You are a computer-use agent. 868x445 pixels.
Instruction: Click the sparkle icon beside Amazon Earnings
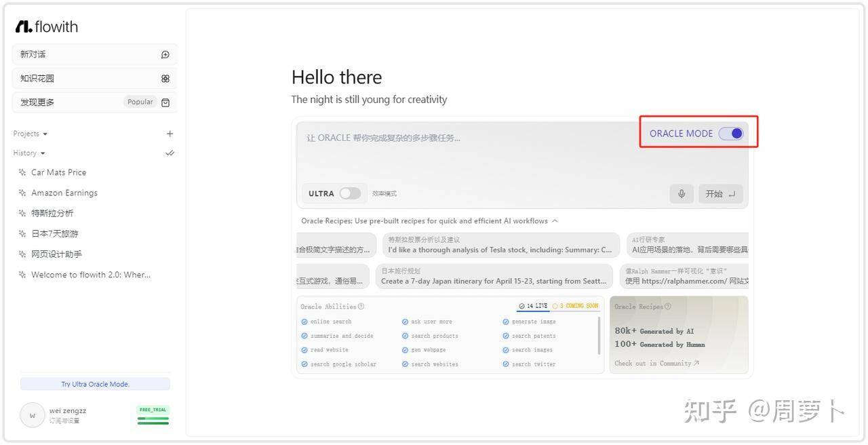coord(22,193)
